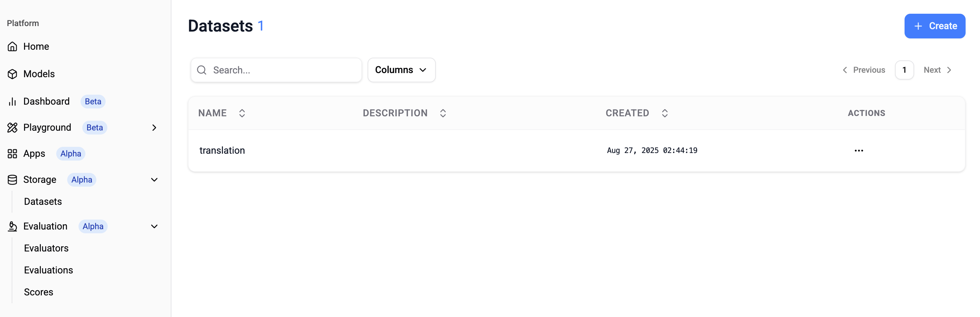Open the Columns dropdown

[x=401, y=70]
